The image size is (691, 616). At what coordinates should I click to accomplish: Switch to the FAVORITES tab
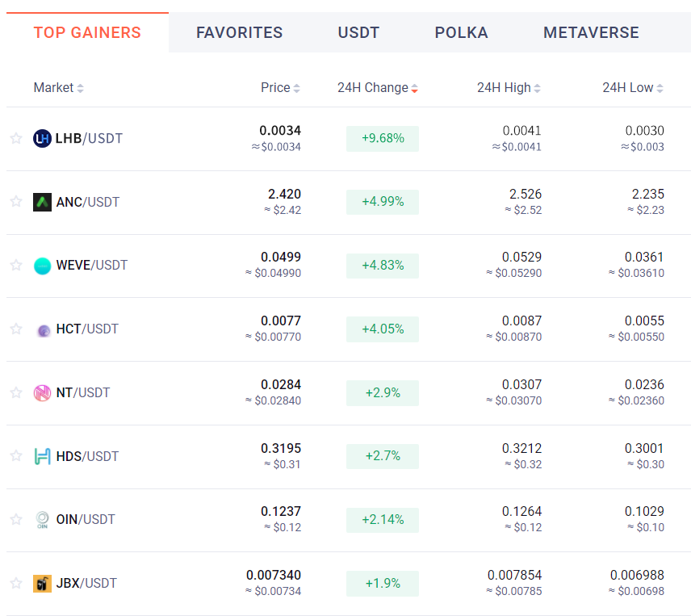[239, 32]
